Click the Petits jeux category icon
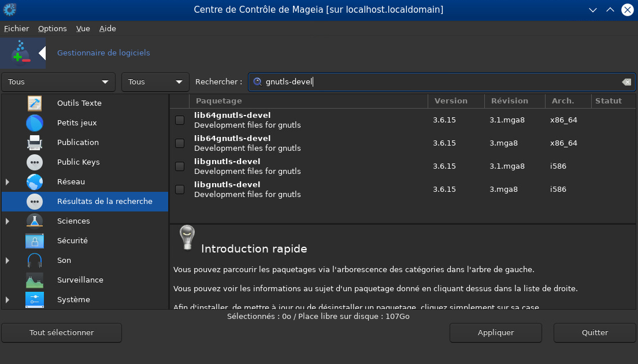 coord(35,123)
